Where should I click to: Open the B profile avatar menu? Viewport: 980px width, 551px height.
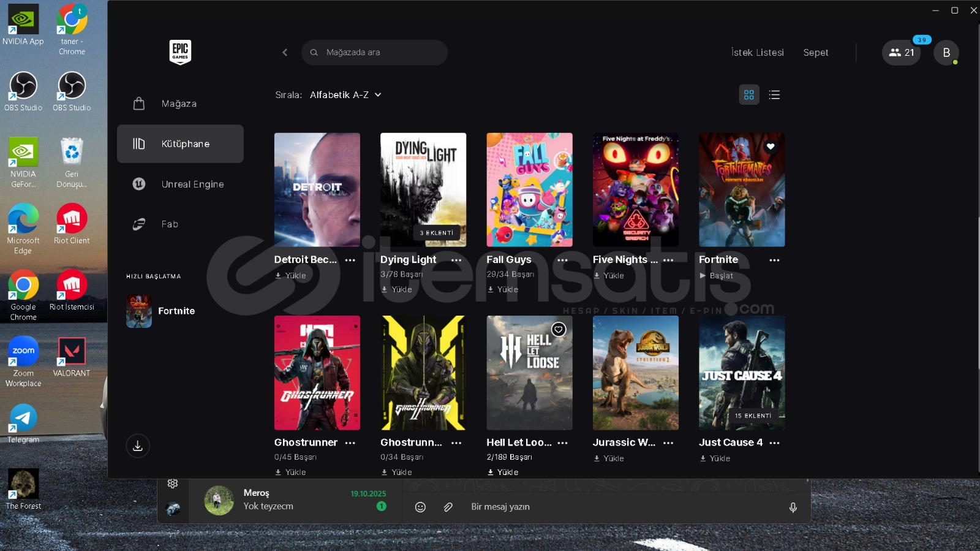tap(946, 53)
